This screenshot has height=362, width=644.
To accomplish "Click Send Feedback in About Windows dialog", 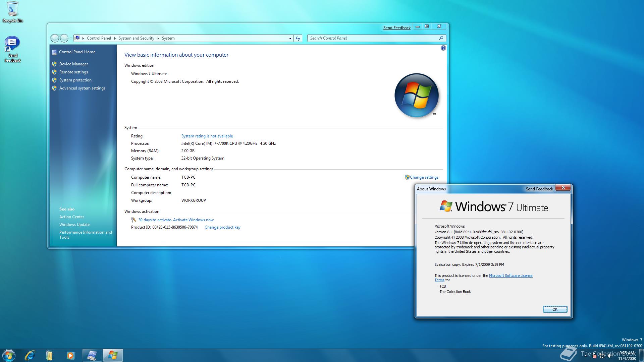I will [539, 189].
